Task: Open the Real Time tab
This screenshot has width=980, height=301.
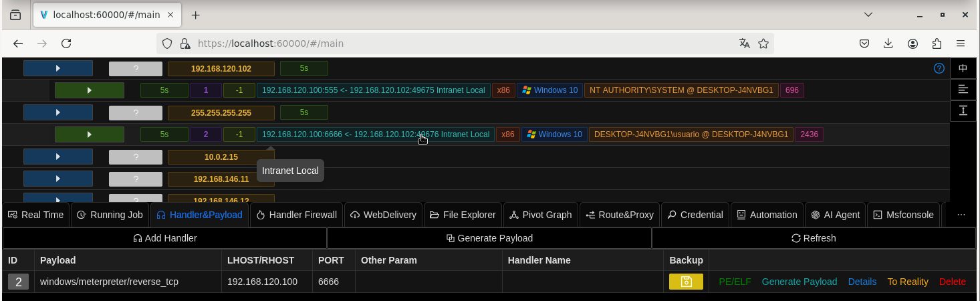Action: coord(35,215)
